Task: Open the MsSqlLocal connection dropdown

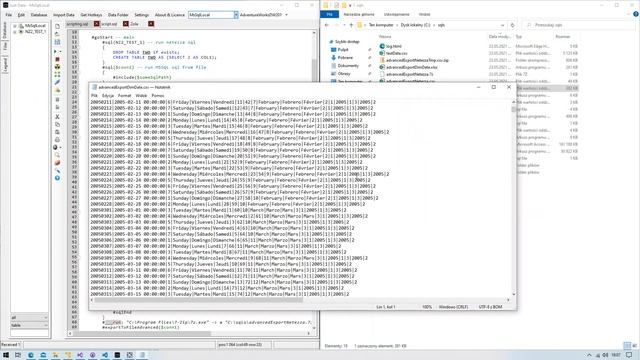Action: pos(236,15)
